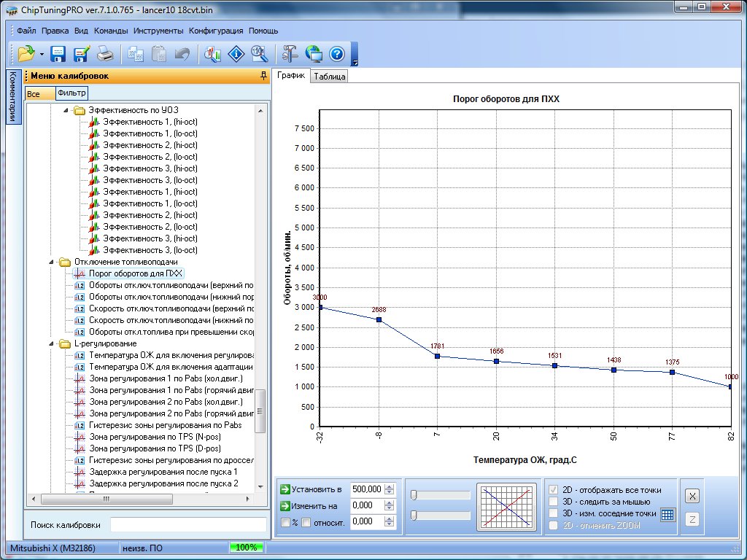Image resolution: width=747 pixels, height=560 pixels.
Task: Open the 'Инструменты' menu
Action: tap(158, 31)
